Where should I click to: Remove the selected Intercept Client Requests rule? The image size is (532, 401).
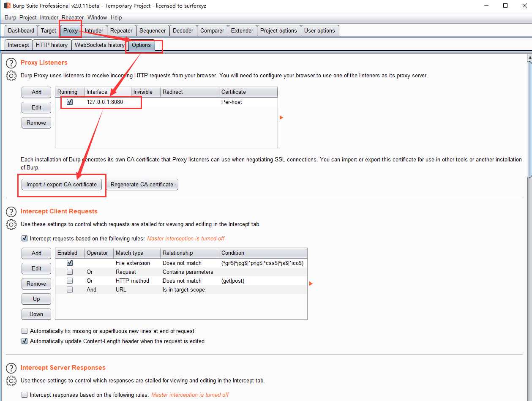[36, 284]
